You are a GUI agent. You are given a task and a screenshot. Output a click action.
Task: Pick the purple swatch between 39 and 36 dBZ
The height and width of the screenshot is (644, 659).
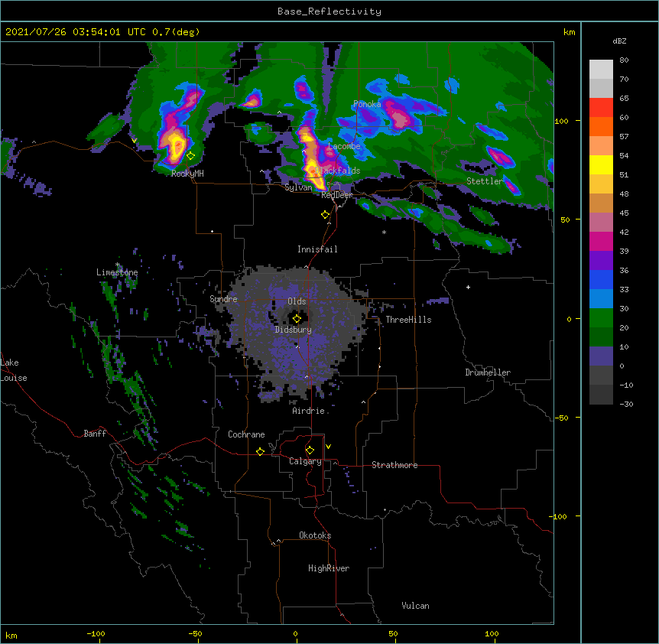(x=601, y=260)
